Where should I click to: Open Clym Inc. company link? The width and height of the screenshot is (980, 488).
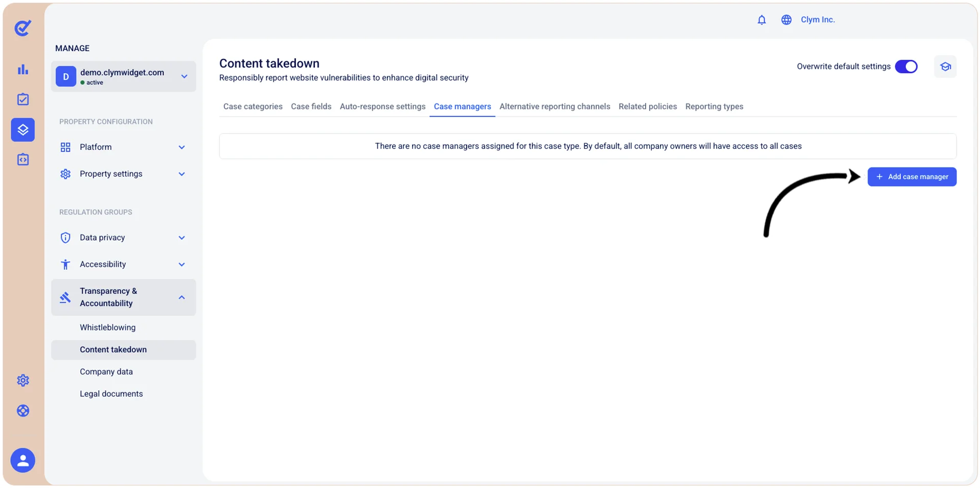click(817, 20)
